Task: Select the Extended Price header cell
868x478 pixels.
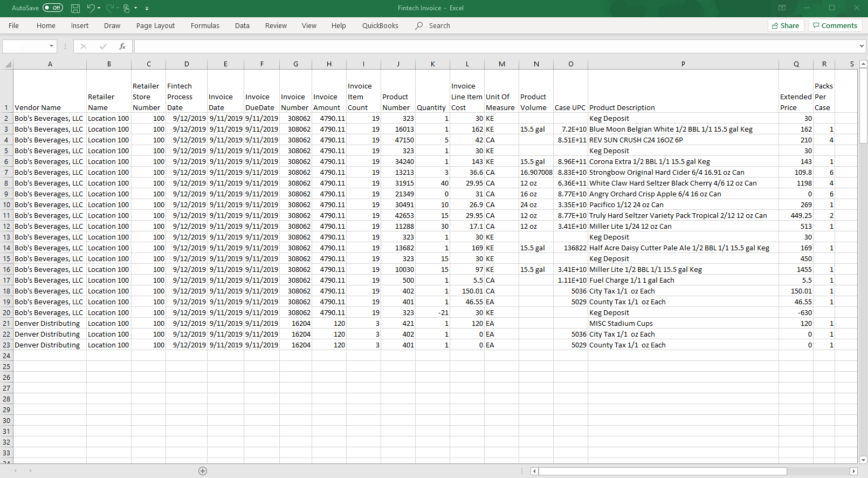Action: 796,91
